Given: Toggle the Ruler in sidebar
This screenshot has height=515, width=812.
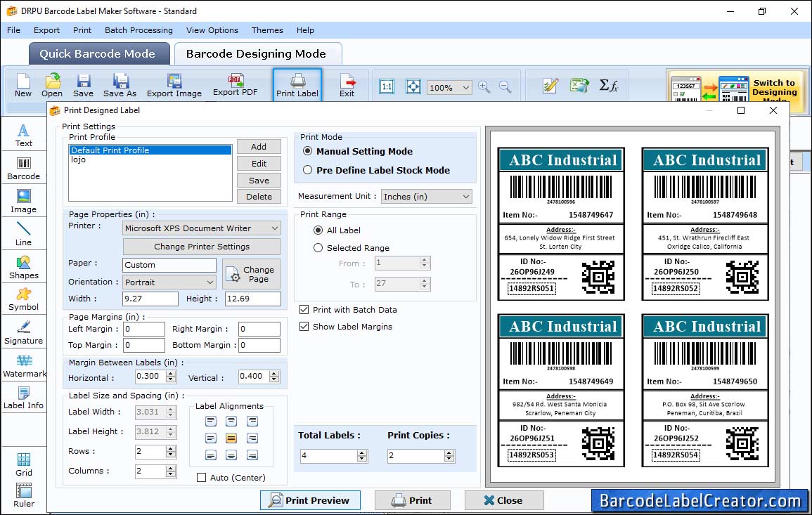Looking at the screenshot, I should click(23, 495).
